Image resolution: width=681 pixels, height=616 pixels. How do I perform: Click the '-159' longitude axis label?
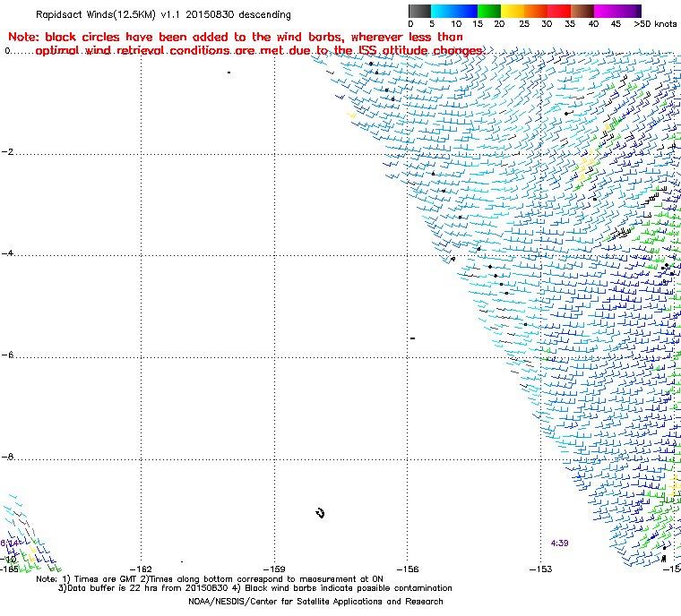coord(274,569)
